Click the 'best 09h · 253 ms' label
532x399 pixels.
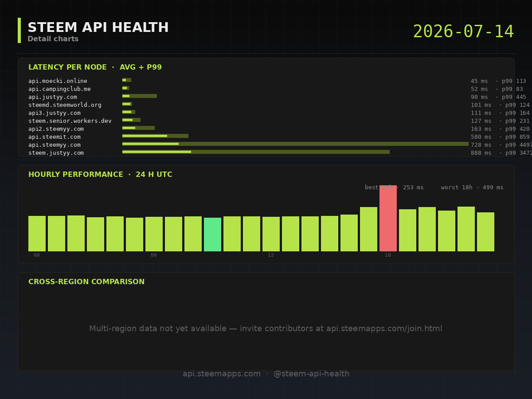pyautogui.click(x=394, y=188)
